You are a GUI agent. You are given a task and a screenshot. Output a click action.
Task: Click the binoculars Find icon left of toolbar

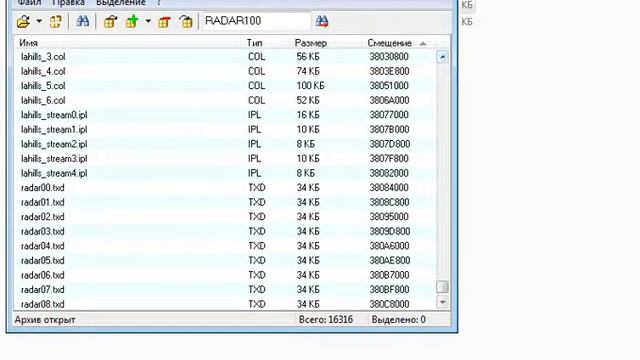coord(82,21)
